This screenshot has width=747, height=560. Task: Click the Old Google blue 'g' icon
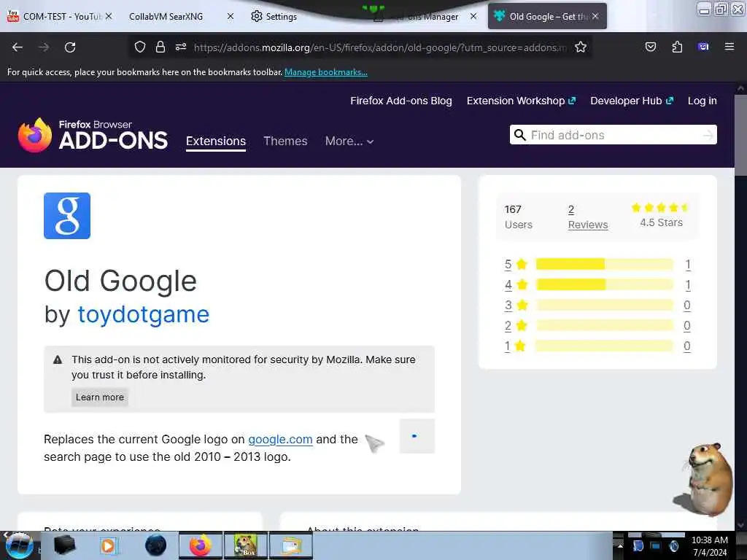coord(67,216)
